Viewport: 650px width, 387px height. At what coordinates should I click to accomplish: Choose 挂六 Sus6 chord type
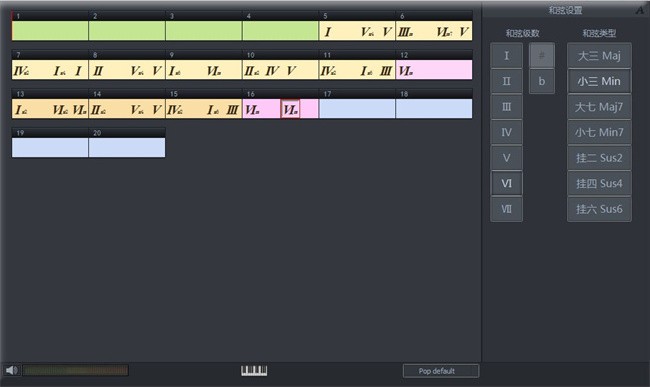(599, 209)
